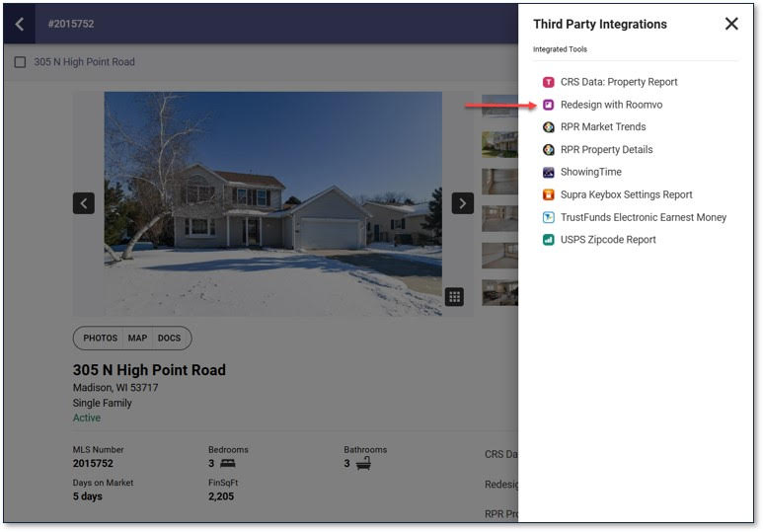Click the RPR Property Details icon
Image resolution: width=763 pixels, height=532 pixels.
(549, 150)
